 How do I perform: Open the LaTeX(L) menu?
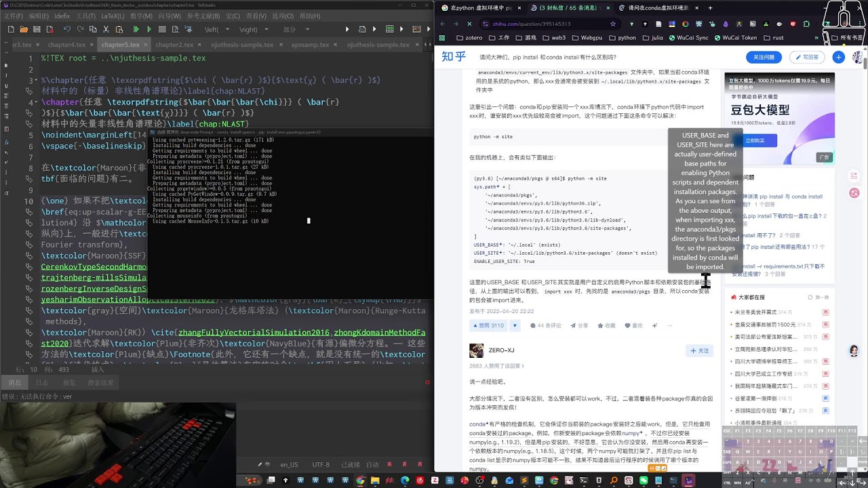click(x=113, y=16)
